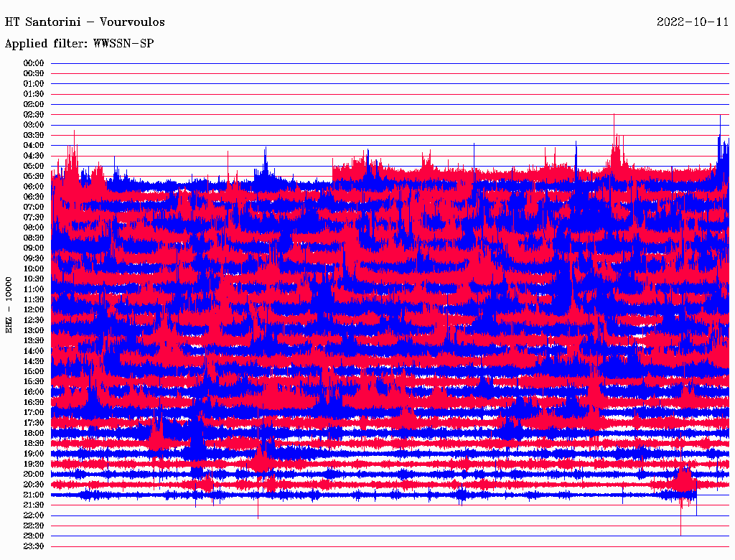Select the 05:30 time label
The width and height of the screenshot is (735, 560).
click(34, 177)
